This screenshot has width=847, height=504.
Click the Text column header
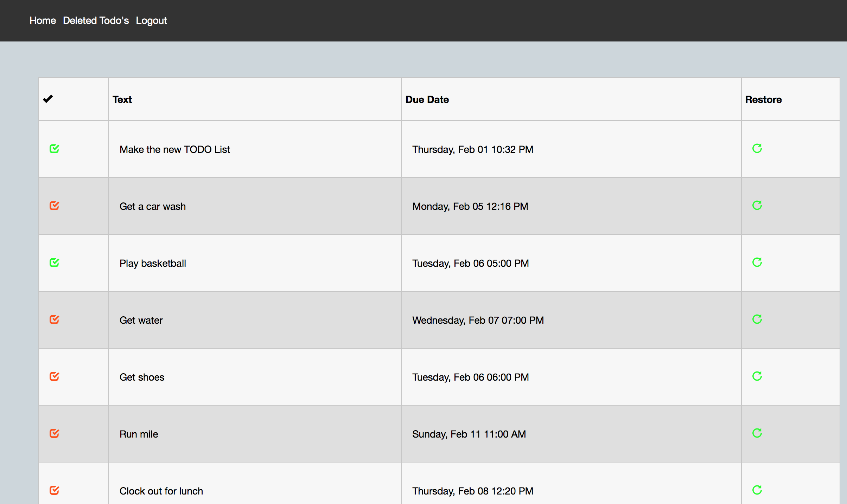pos(122,99)
